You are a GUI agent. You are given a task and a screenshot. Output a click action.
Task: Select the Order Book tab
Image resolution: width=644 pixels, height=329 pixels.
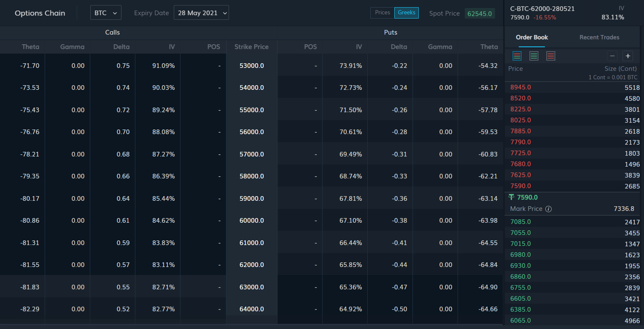(x=532, y=37)
